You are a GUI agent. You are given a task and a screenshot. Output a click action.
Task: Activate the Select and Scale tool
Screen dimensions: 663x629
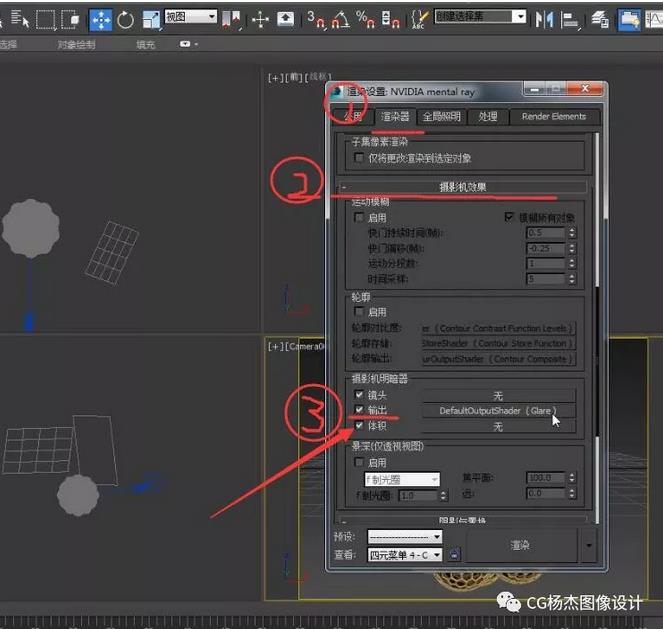(151, 20)
